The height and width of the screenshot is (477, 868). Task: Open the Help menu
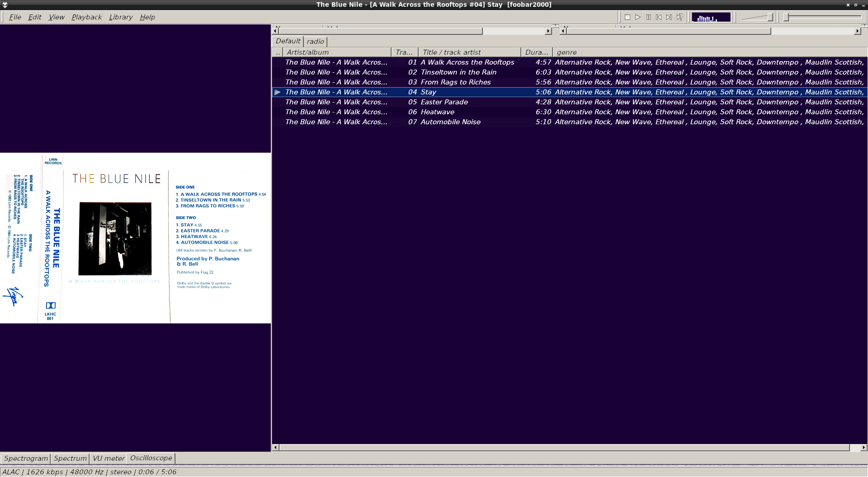click(x=147, y=17)
